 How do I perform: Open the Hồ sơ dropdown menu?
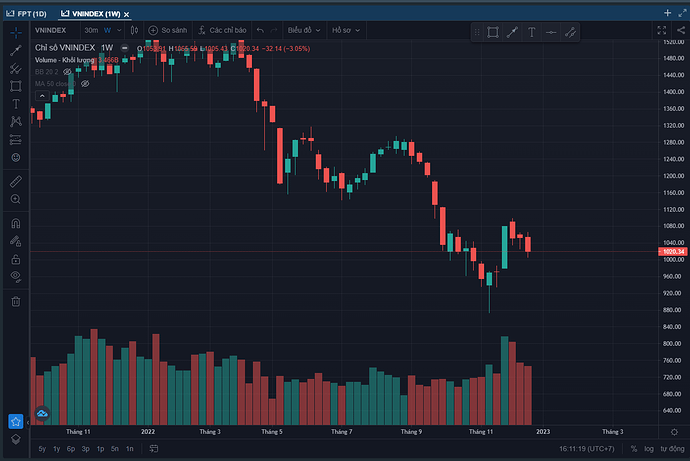point(346,30)
